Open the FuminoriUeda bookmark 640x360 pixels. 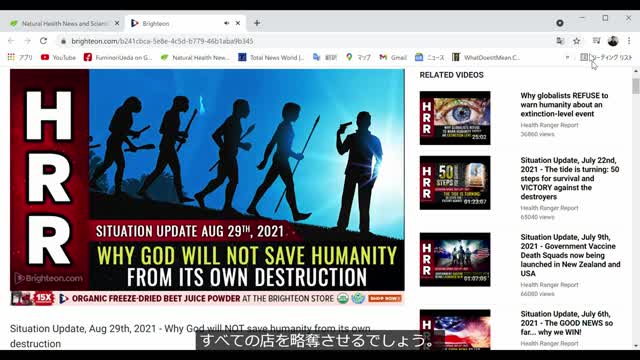(118, 58)
